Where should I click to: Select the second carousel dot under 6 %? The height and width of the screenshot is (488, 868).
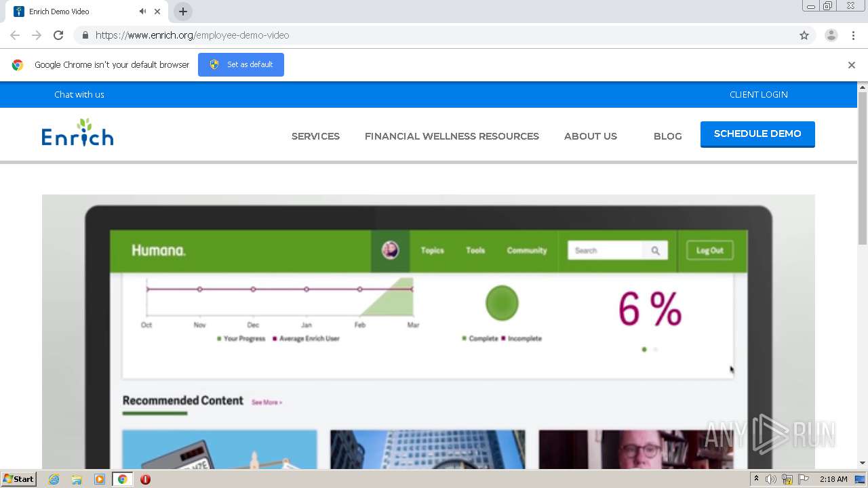[656, 350]
